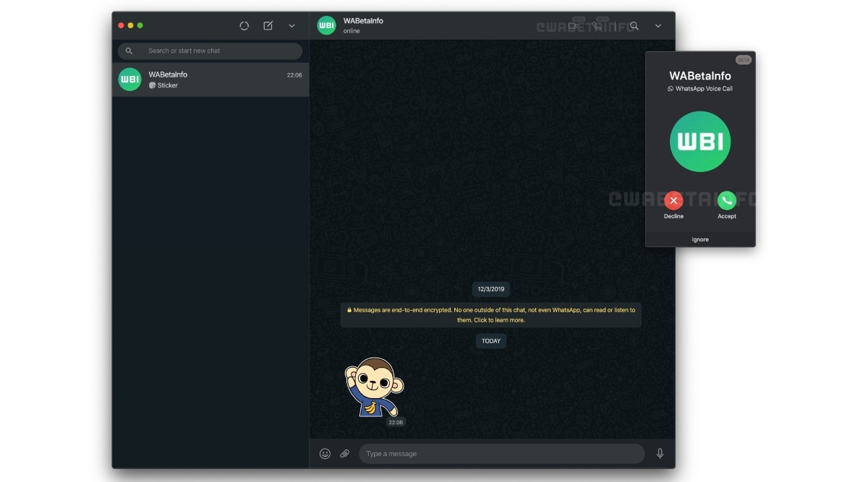The width and height of the screenshot is (868, 482).
Task: Click the caller name in call popup
Action: [x=700, y=76]
